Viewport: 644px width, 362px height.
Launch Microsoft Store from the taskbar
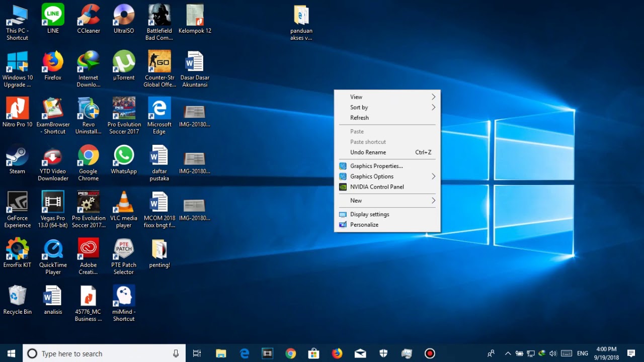[x=314, y=353]
